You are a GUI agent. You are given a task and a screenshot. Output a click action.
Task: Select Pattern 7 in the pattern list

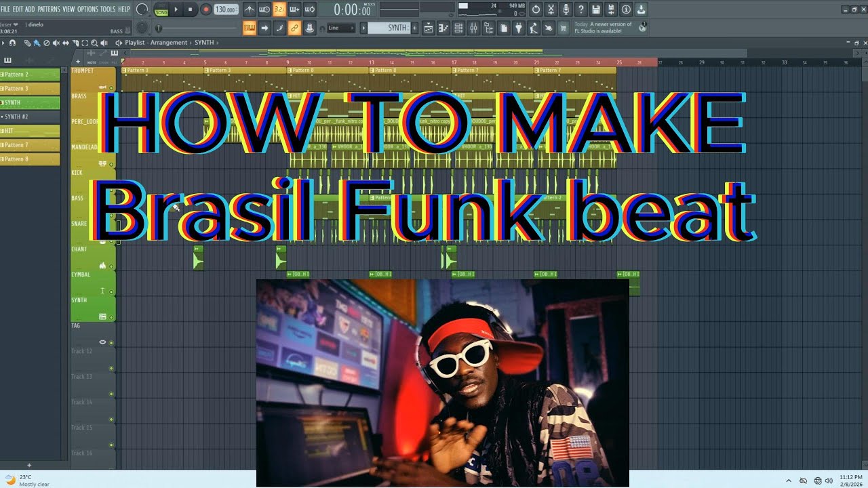30,145
